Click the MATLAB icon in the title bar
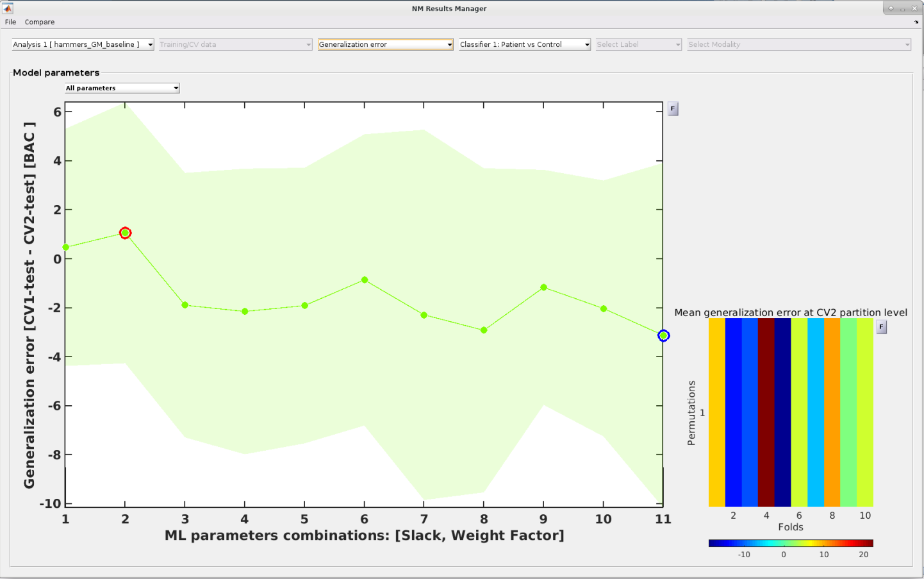 pos(8,8)
